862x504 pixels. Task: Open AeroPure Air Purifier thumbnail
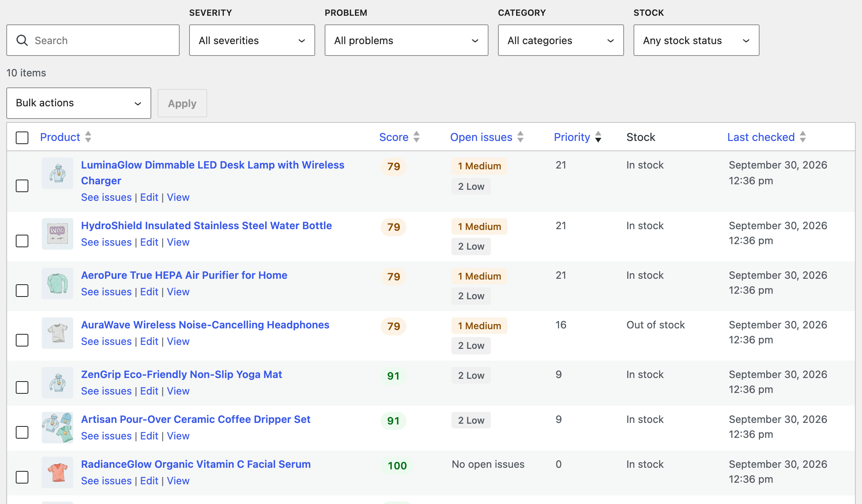(x=58, y=283)
